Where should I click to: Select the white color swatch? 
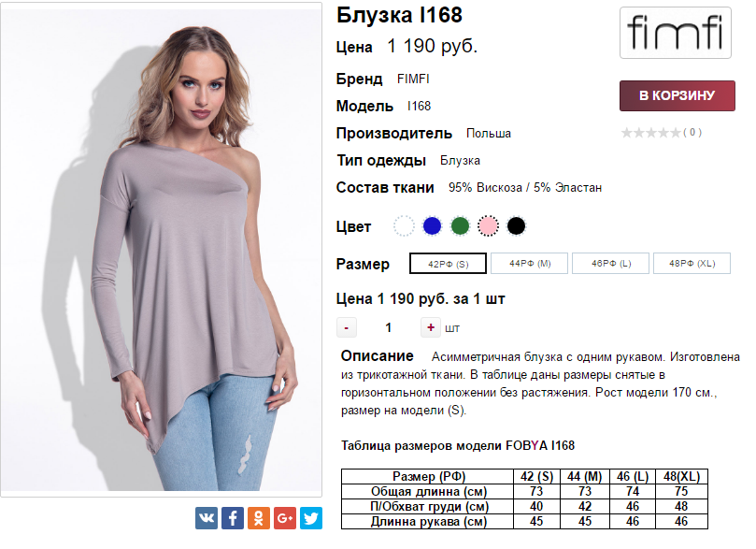coord(404,225)
